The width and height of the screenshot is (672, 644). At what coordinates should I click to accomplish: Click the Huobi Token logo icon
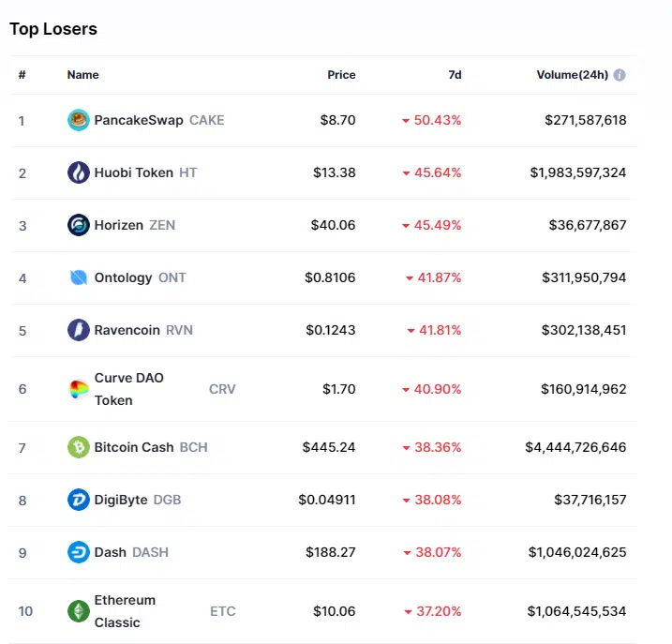click(79, 172)
